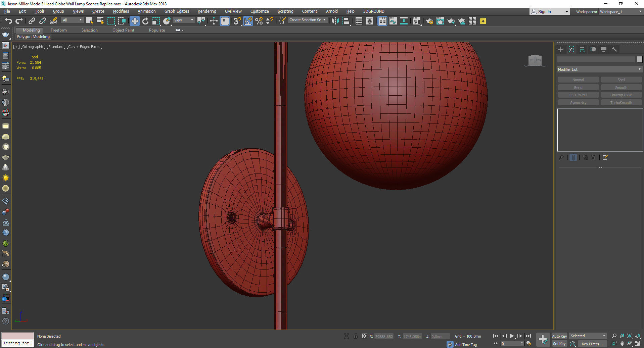Viewport: 644px width, 348px height.
Task: Click Select and Place tool
Action: pyautogui.click(x=167, y=21)
